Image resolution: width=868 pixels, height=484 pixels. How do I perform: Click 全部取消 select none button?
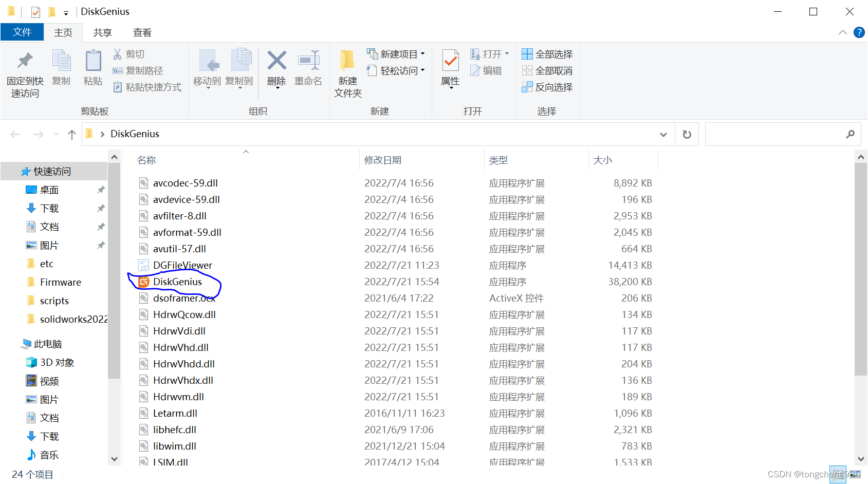(x=547, y=70)
